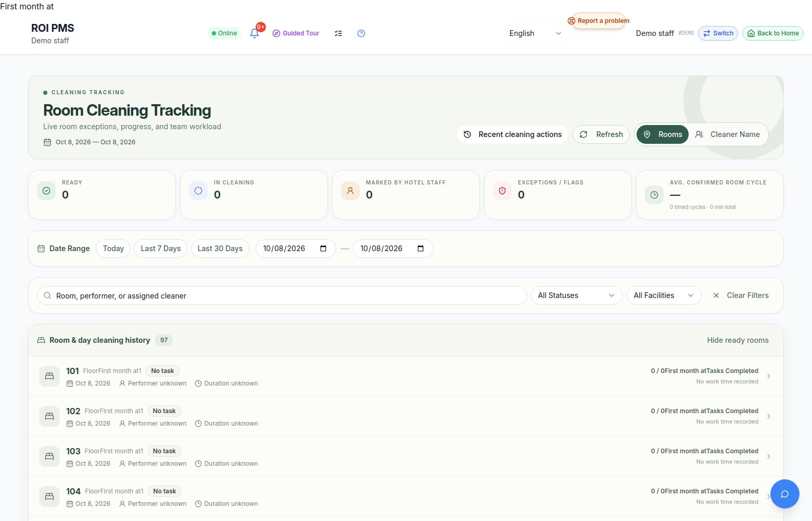Select the Last 30 Days preset
Image resolution: width=812 pixels, height=521 pixels.
coord(220,249)
